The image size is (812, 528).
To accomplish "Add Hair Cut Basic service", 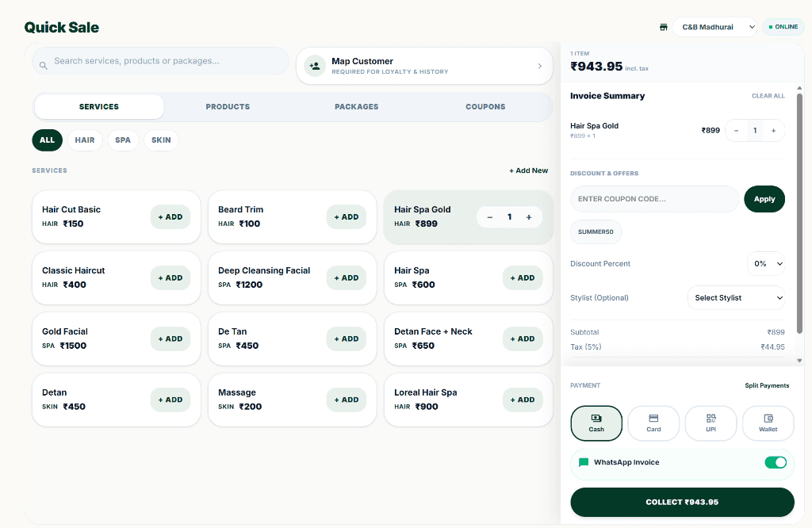I will (170, 217).
